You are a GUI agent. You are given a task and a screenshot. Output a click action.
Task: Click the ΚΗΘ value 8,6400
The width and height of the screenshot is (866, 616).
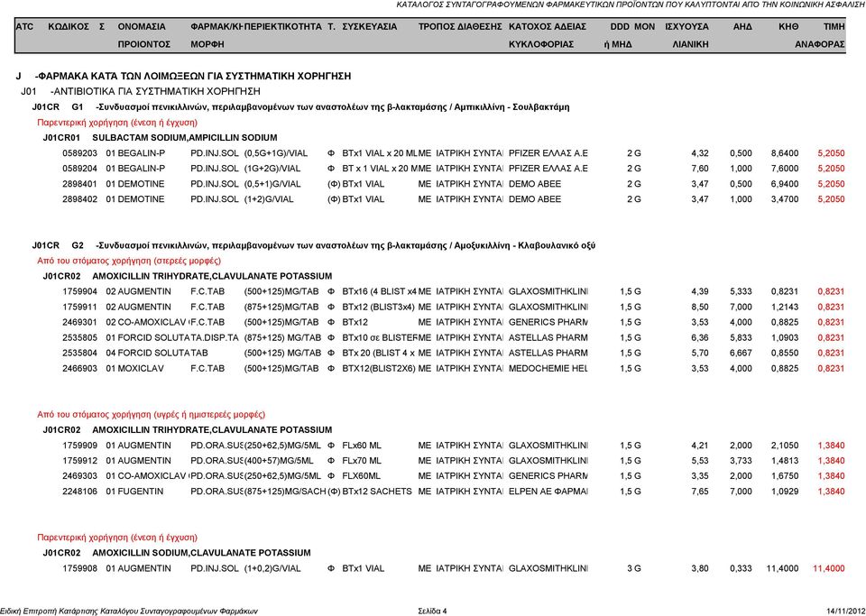[x=785, y=153]
